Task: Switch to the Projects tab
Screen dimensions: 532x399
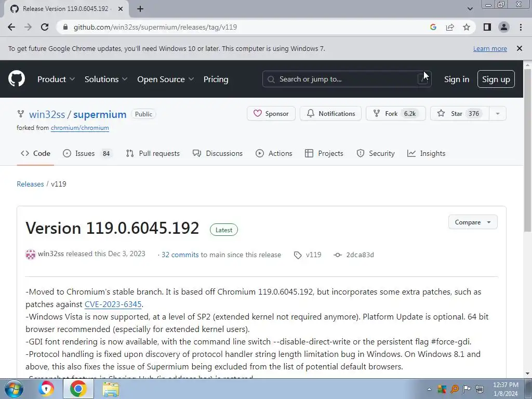Action: [x=324, y=153]
